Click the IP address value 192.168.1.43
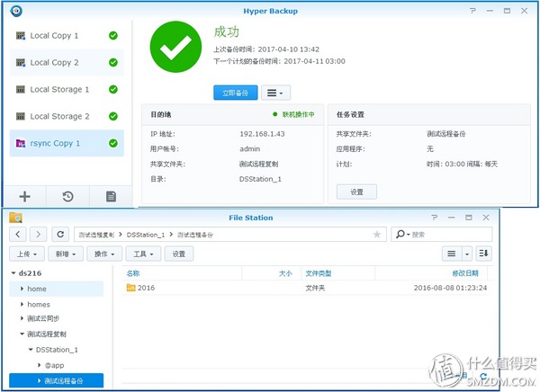540x392 pixels. click(262, 134)
